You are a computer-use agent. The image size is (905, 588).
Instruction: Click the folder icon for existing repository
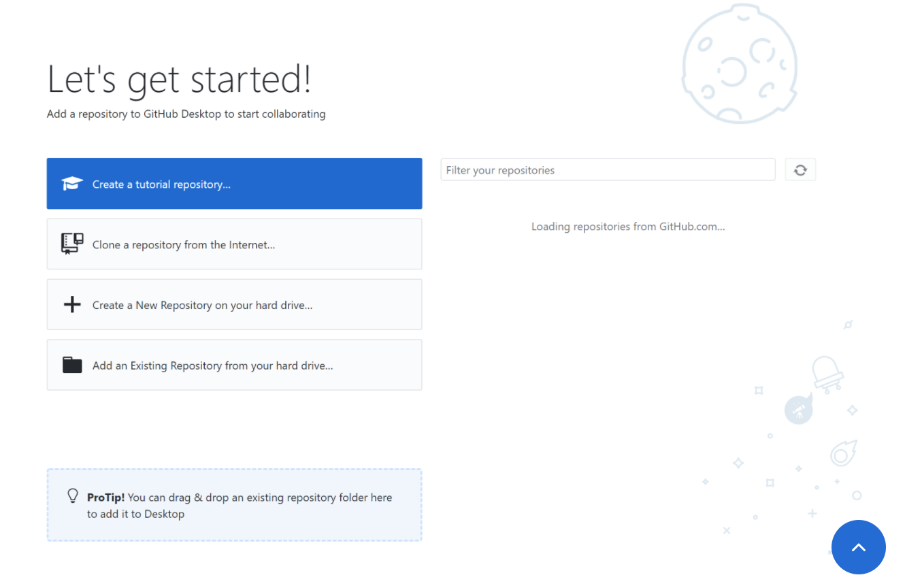(x=72, y=365)
